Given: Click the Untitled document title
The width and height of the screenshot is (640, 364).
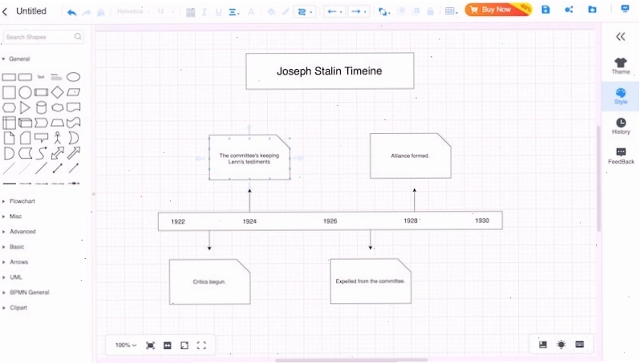Looking at the screenshot, I should click(x=31, y=11).
